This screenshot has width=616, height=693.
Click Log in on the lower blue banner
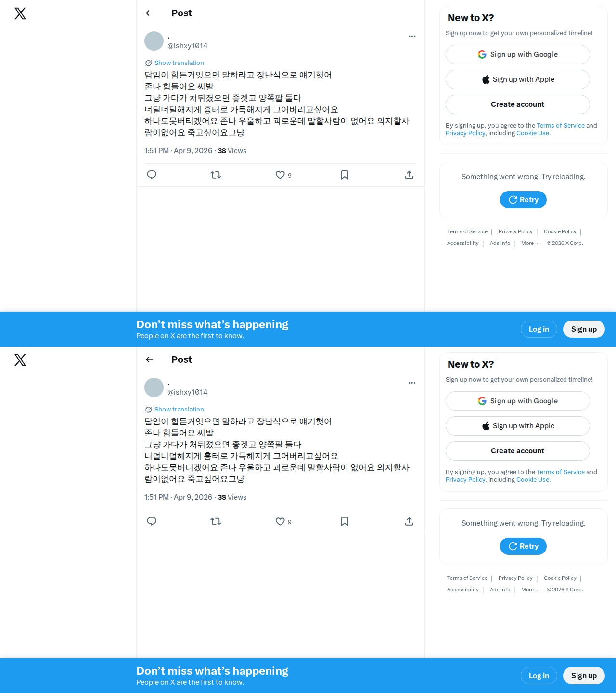tap(539, 676)
